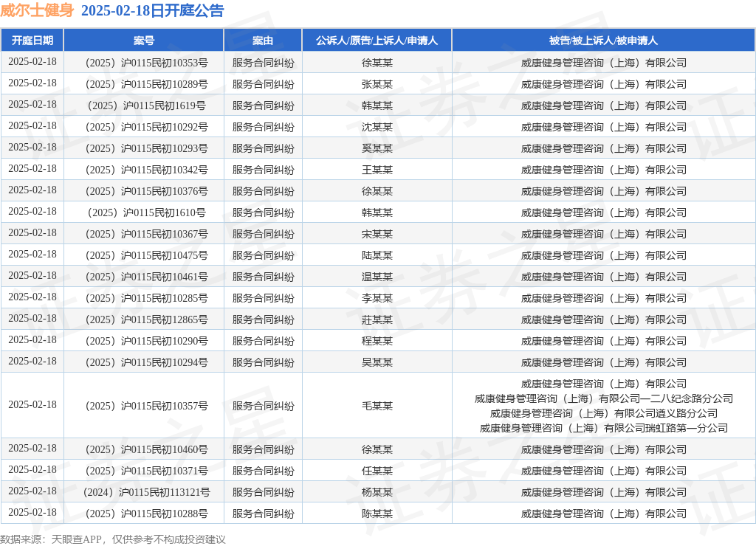
Task: Click case number (2025)沪0115民初10371号
Action: pyautogui.click(x=147, y=471)
